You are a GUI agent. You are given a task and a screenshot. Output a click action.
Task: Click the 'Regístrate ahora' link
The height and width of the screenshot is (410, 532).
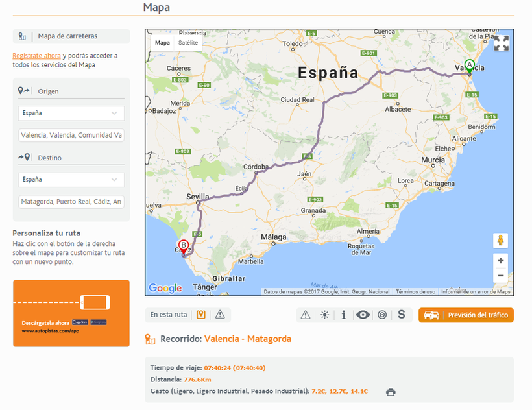click(36, 56)
